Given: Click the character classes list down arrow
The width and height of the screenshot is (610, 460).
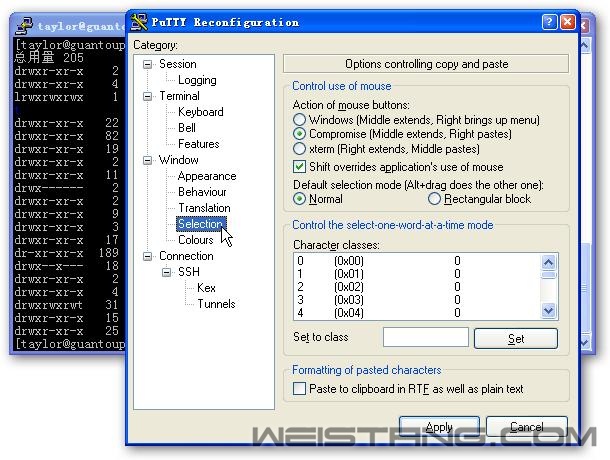Looking at the screenshot, I should (549, 311).
